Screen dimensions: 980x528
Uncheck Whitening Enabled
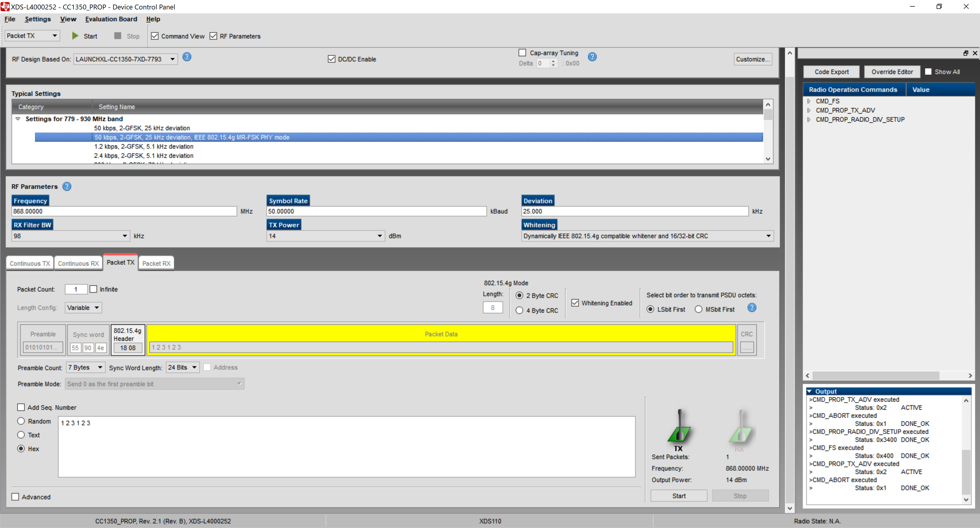(x=575, y=303)
